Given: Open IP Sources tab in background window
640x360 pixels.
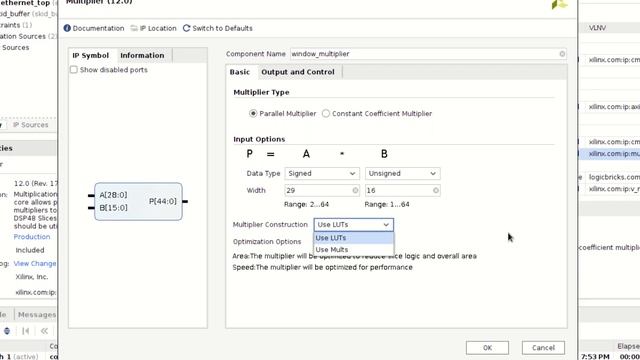Looking at the screenshot, I should click(x=31, y=125).
